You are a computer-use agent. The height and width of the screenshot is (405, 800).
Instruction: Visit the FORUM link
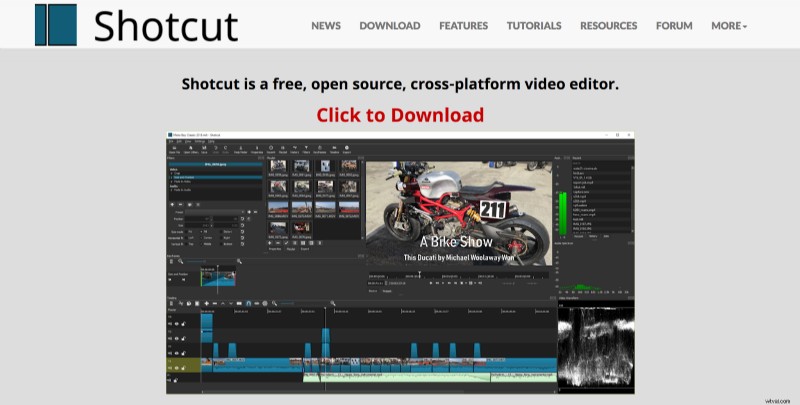tap(674, 26)
